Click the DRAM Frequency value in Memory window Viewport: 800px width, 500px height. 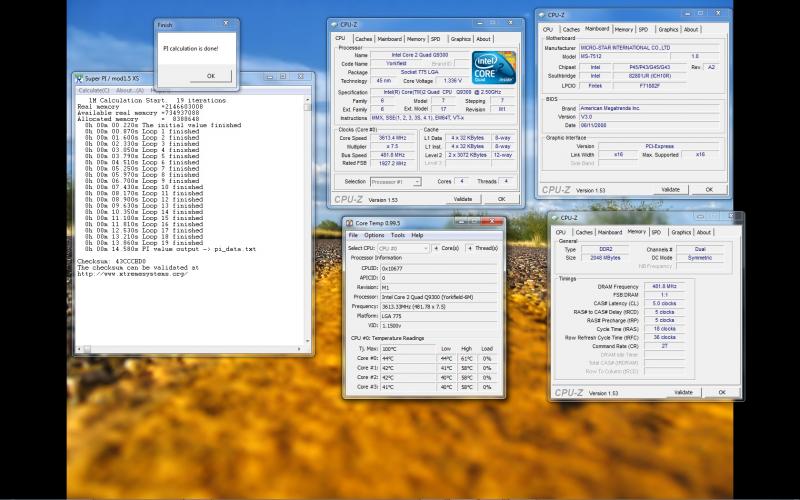pyautogui.click(x=664, y=287)
